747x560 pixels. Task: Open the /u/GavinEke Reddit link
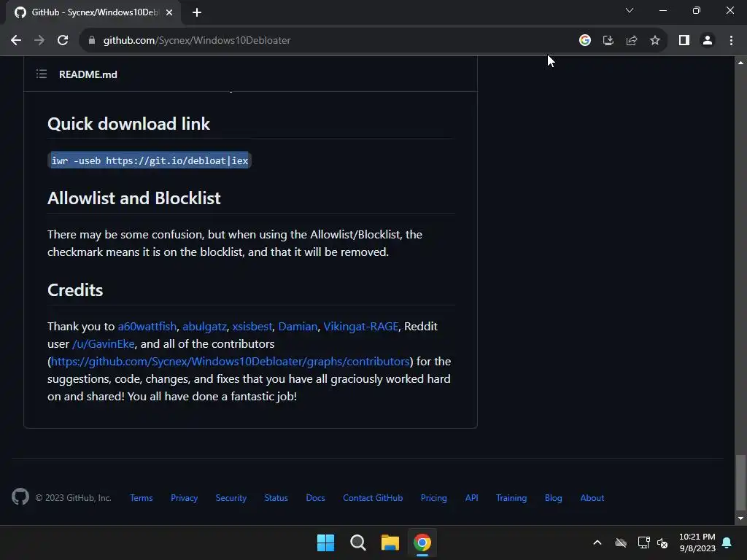pyautogui.click(x=104, y=344)
